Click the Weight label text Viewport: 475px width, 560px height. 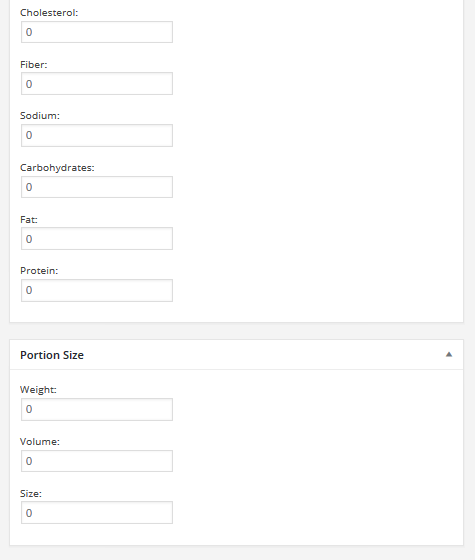click(38, 390)
